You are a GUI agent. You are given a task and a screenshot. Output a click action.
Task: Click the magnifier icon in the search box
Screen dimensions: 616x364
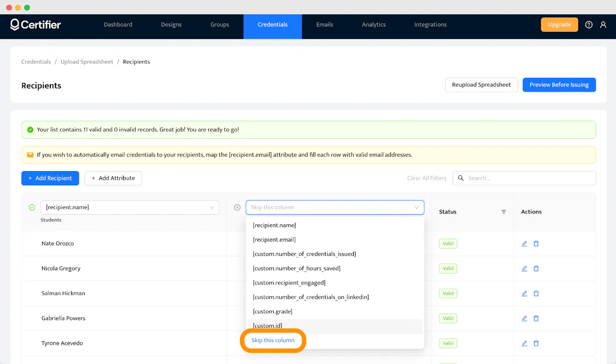click(461, 178)
